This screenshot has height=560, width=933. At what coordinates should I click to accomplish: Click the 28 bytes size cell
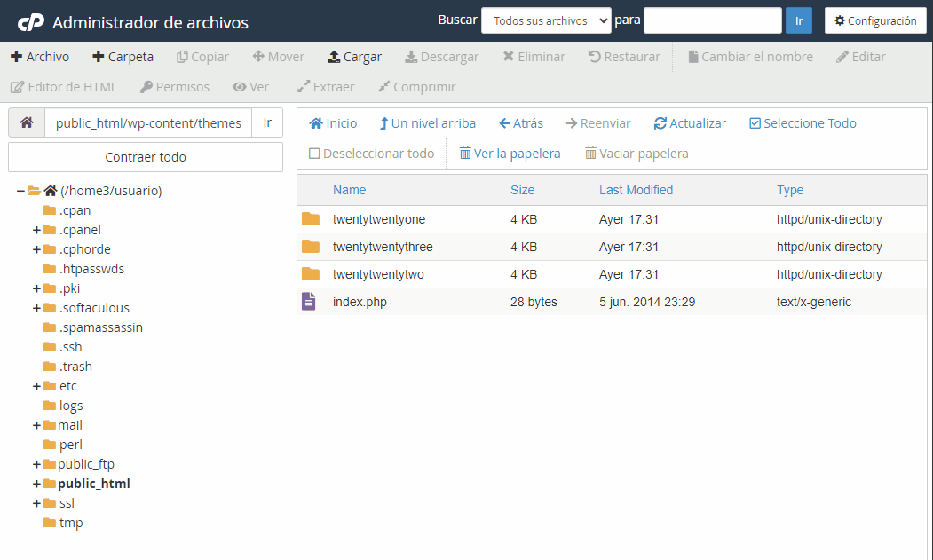[x=534, y=302]
